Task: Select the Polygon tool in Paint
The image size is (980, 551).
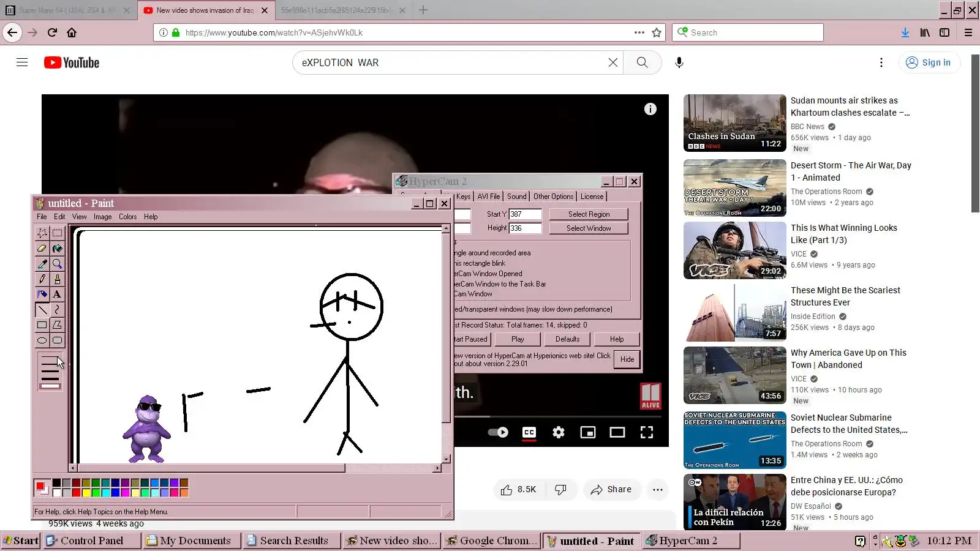Action: (57, 324)
